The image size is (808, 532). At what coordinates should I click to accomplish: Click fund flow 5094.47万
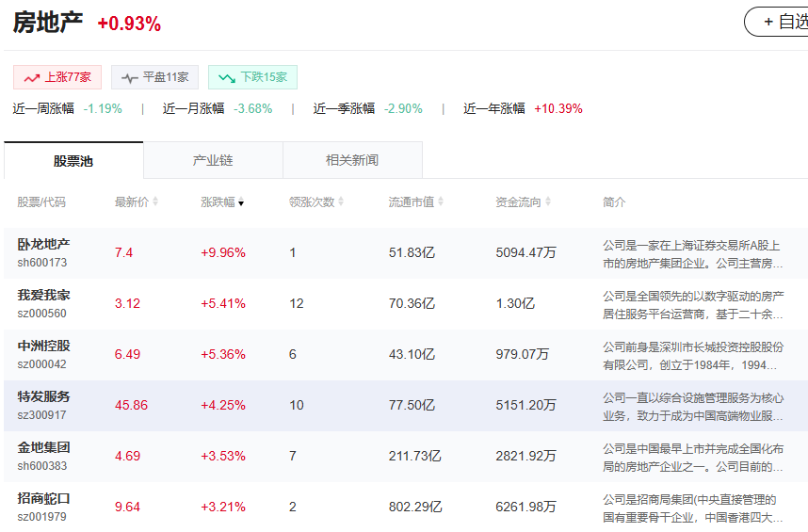click(x=526, y=253)
